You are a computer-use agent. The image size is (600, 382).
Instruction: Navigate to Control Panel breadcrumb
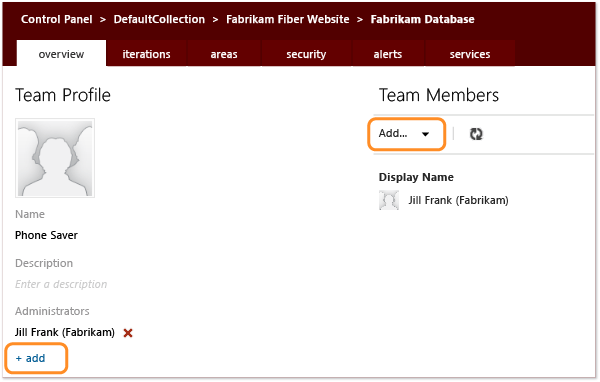57,19
